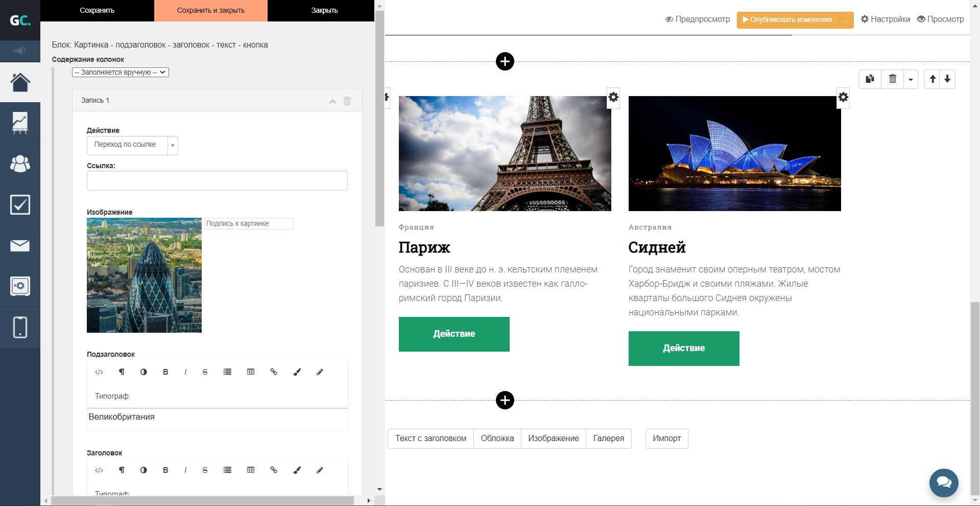Click 'Сохранить и закрыть' button
Screen dimensions: 980x506
tap(210, 11)
